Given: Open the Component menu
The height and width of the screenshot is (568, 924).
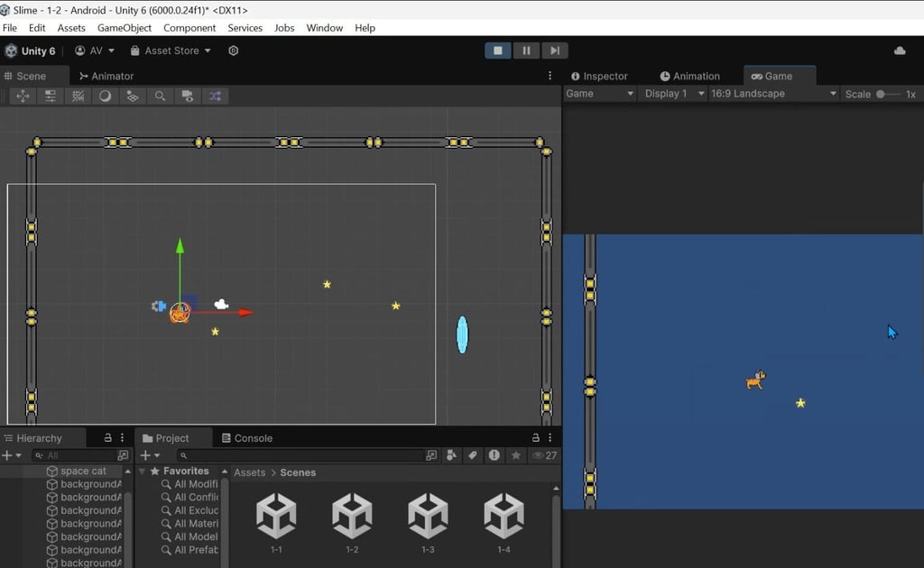Looking at the screenshot, I should 189,28.
